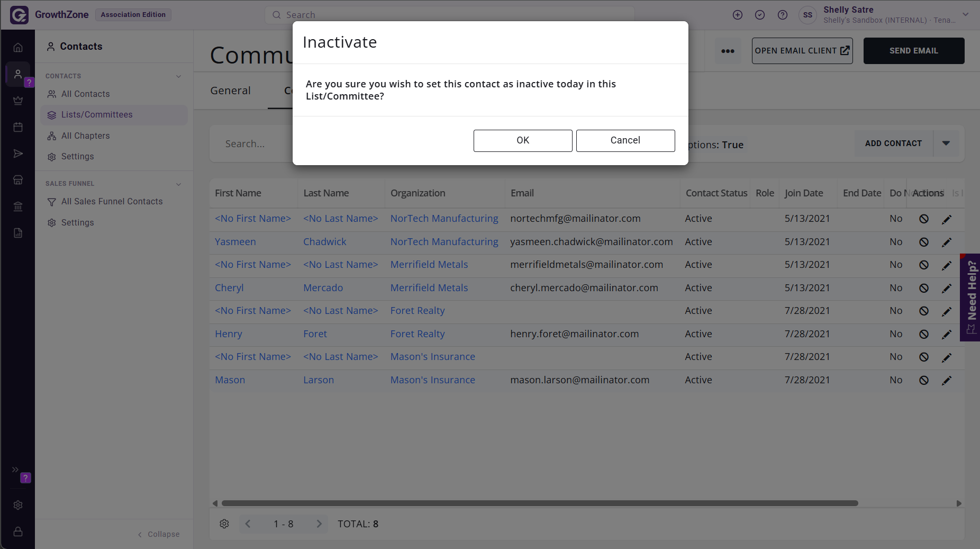Inactivate the Yasmeen Chadwick row
The height and width of the screenshot is (549, 980).
point(924,242)
